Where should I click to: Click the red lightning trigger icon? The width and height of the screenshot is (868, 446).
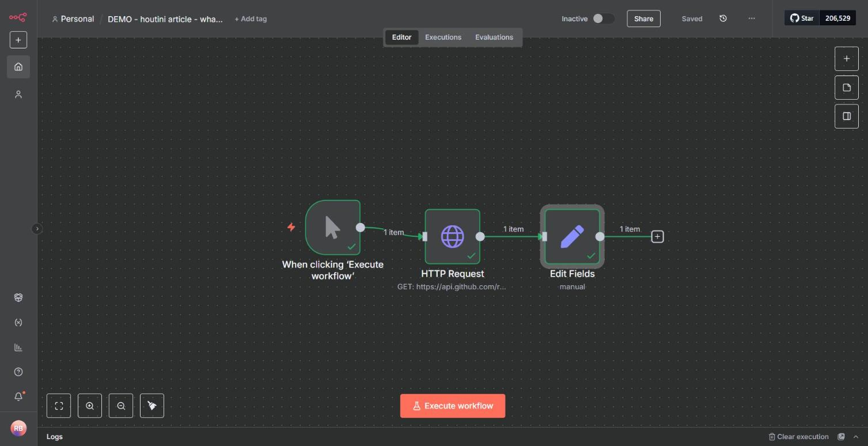coord(291,227)
